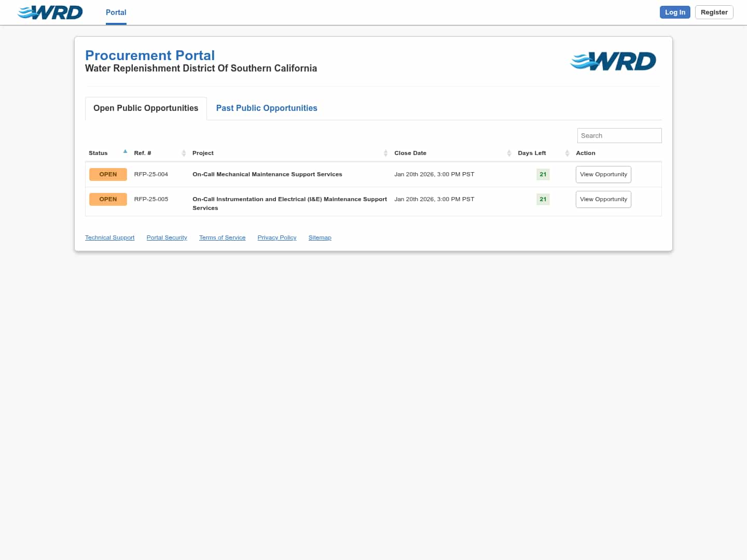Viewport: 747px width, 560px height.
Task: Open the Sitemap footer link
Action: pos(320,237)
